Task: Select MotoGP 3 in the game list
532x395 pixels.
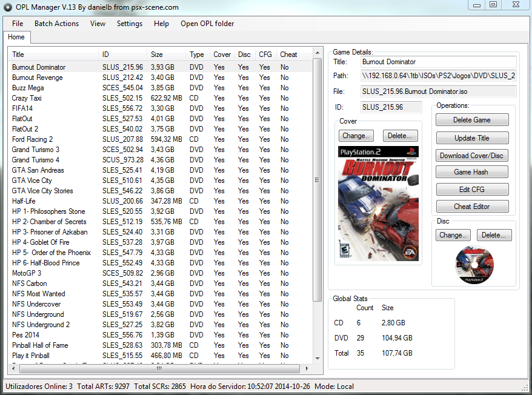Action: click(160, 273)
